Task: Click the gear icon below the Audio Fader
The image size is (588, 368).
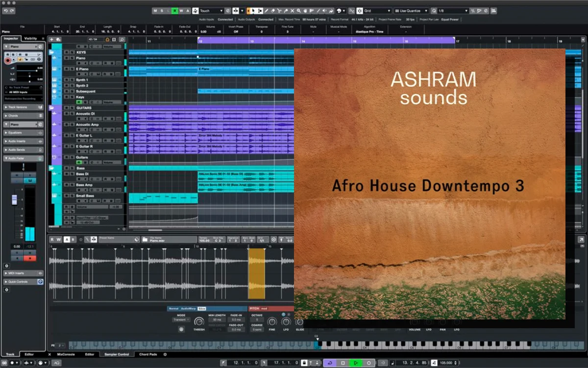Action: (7, 266)
